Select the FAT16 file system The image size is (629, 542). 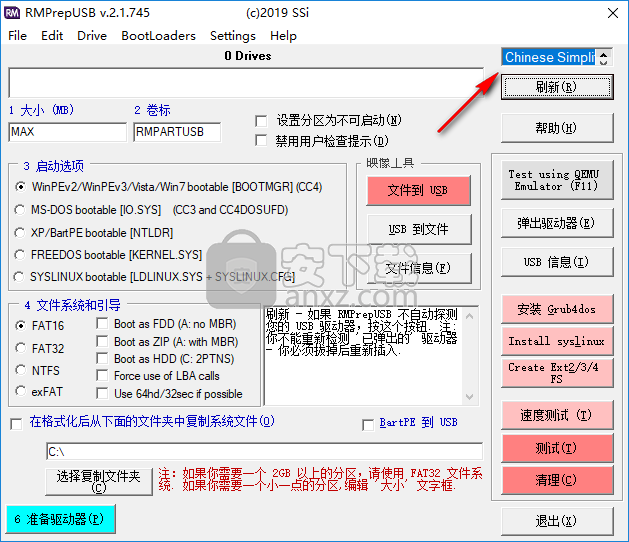pos(20,325)
